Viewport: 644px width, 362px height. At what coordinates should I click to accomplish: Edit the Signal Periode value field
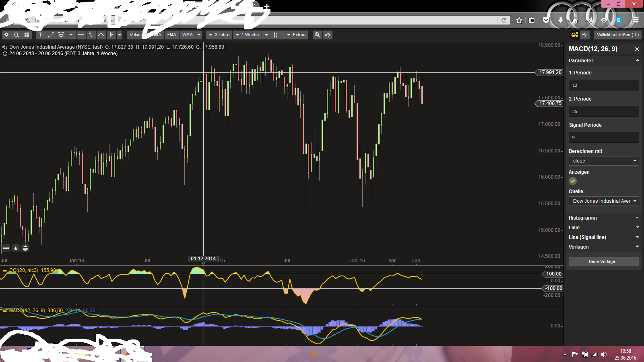(604, 138)
